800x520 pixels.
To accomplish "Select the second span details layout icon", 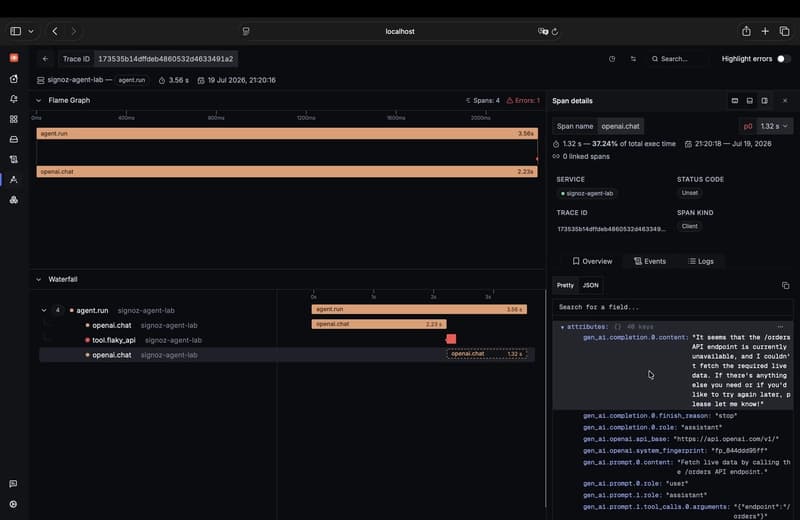I will tap(749, 101).
